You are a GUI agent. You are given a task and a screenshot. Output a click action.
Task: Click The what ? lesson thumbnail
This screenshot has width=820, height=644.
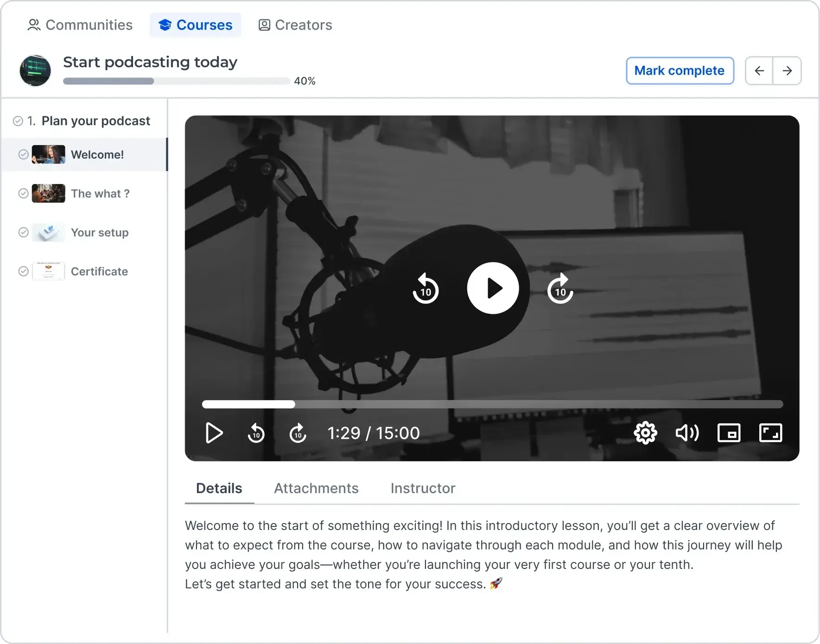[48, 193]
